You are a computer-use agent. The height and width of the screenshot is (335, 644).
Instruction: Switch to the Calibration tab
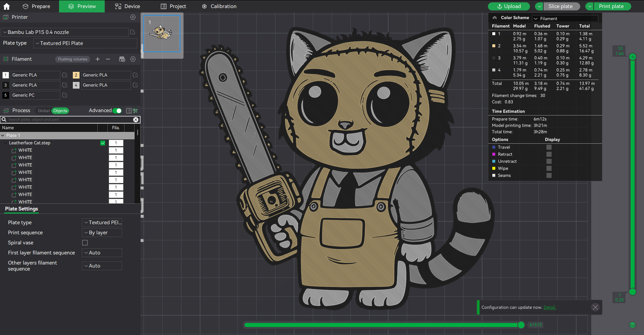pos(219,6)
